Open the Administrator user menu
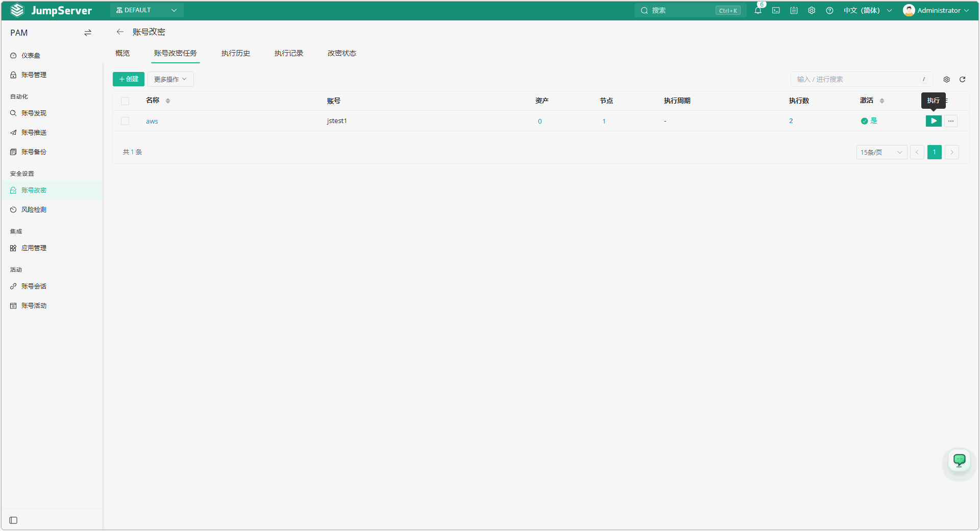980x531 pixels. pyautogui.click(x=936, y=10)
